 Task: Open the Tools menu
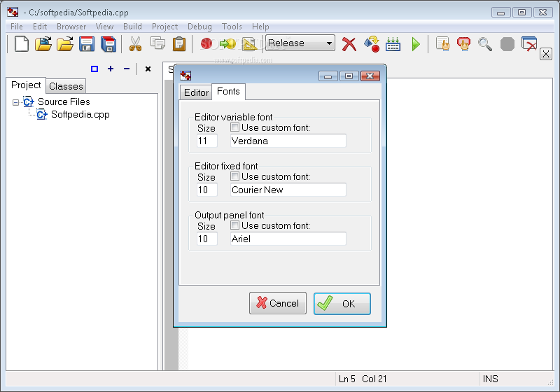click(x=232, y=27)
